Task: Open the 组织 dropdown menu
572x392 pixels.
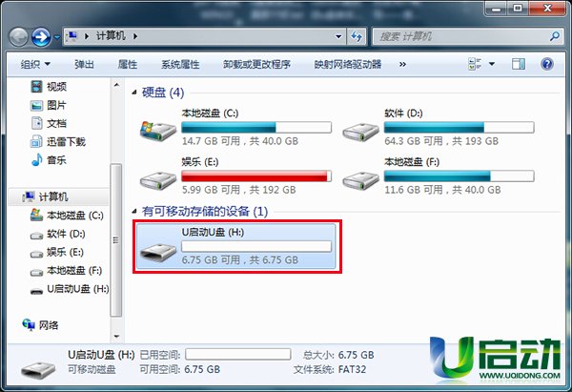Action: click(x=35, y=65)
